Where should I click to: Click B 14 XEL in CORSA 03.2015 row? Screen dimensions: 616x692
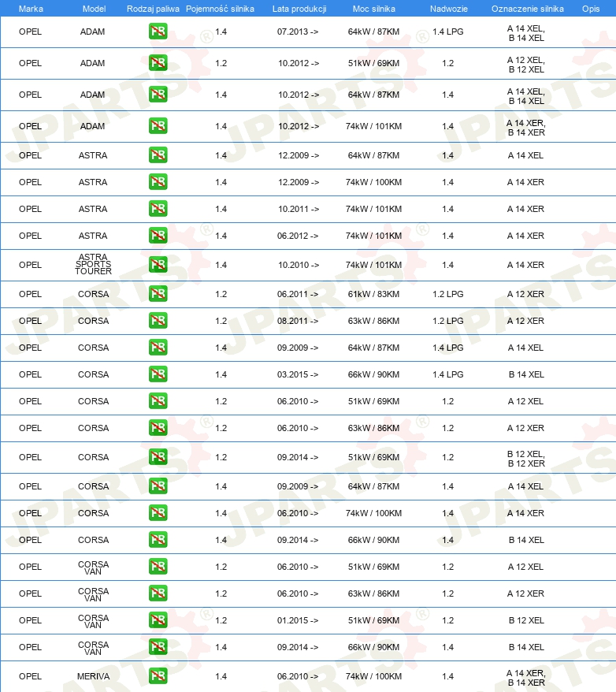pyautogui.click(x=526, y=374)
